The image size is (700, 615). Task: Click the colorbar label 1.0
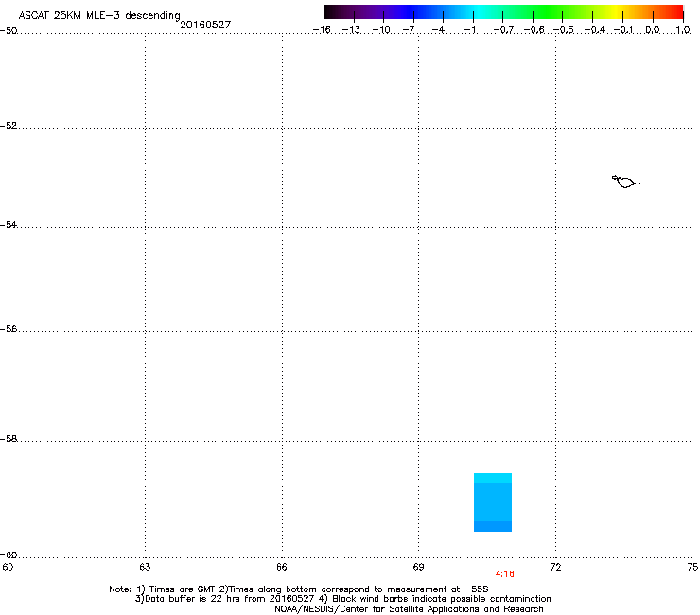tap(683, 30)
